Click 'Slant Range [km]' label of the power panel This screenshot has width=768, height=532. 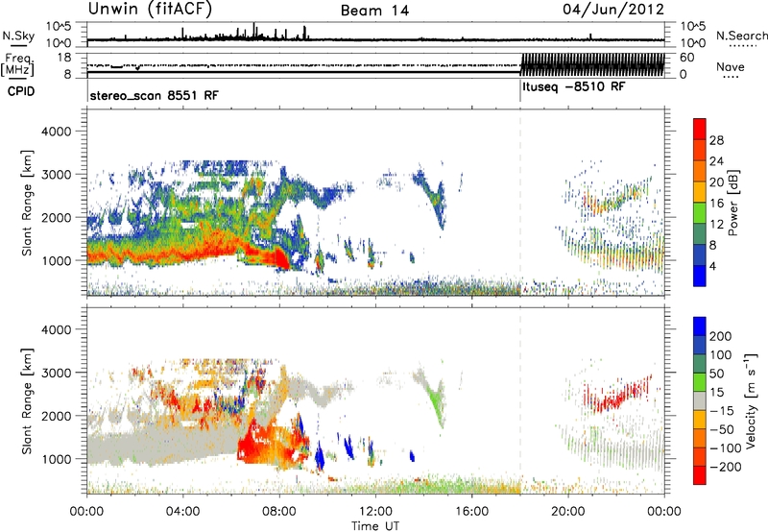(x=27, y=203)
